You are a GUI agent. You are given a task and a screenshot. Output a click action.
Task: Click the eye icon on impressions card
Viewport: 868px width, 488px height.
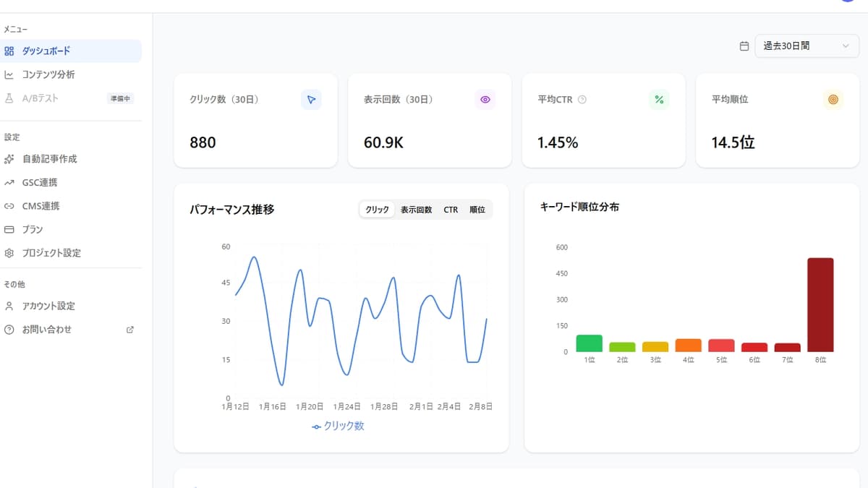point(485,100)
